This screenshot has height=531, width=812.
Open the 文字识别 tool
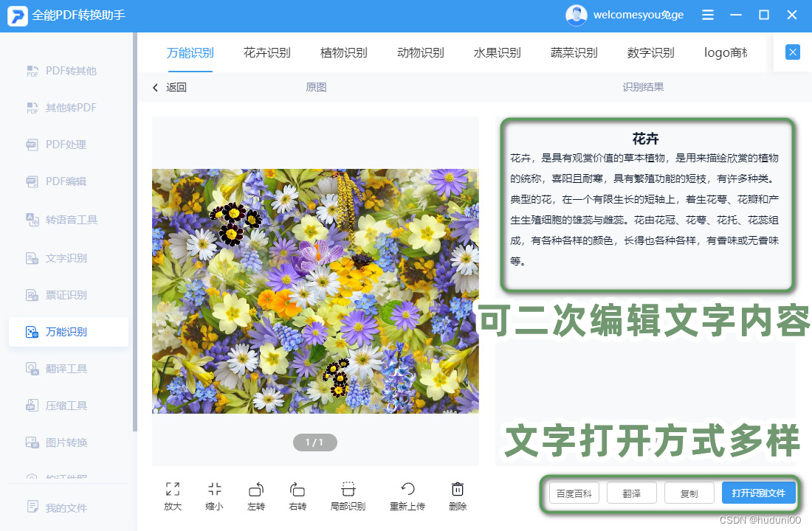[x=69, y=257]
